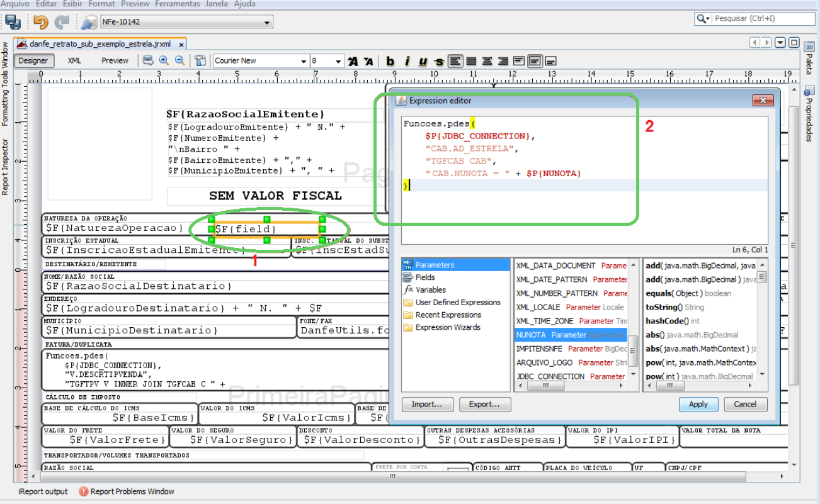Switch to the Preview view
The image size is (820, 504).
pos(115,61)
